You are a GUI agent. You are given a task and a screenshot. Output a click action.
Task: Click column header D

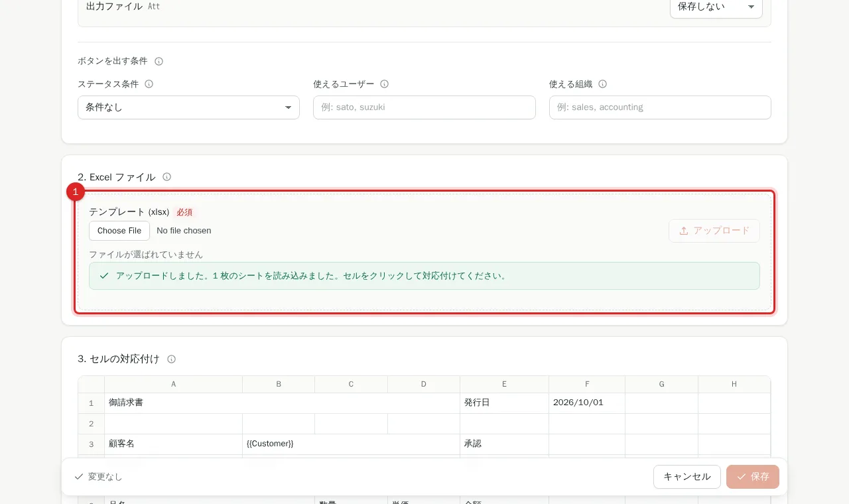pos(424,385)
